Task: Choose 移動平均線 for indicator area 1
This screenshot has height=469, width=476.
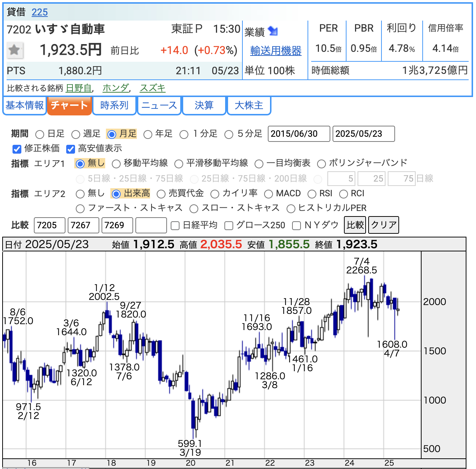Action: (116, 164)
